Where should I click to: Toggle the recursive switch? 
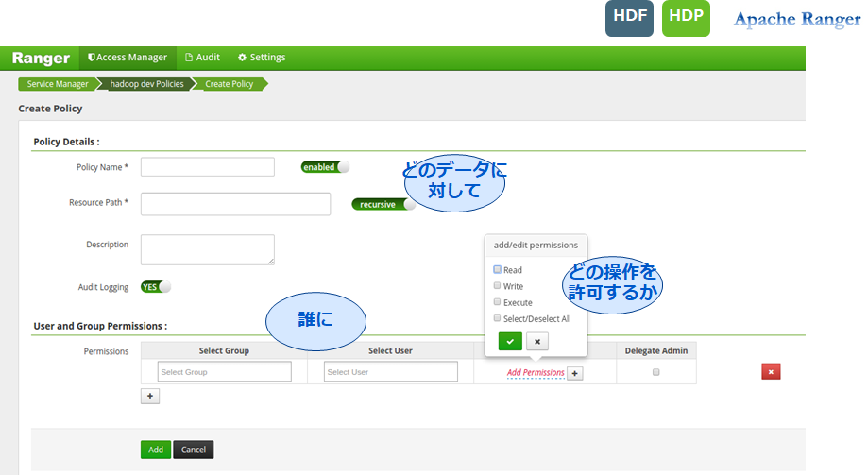click(x=383, y=204)
